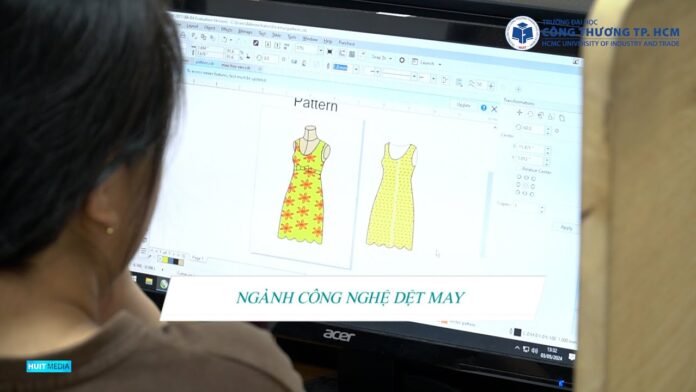Image resolution: width=696 pixels, height=392 pixels.
Task: Open the Help menu
Action: (x=328, y=41)
